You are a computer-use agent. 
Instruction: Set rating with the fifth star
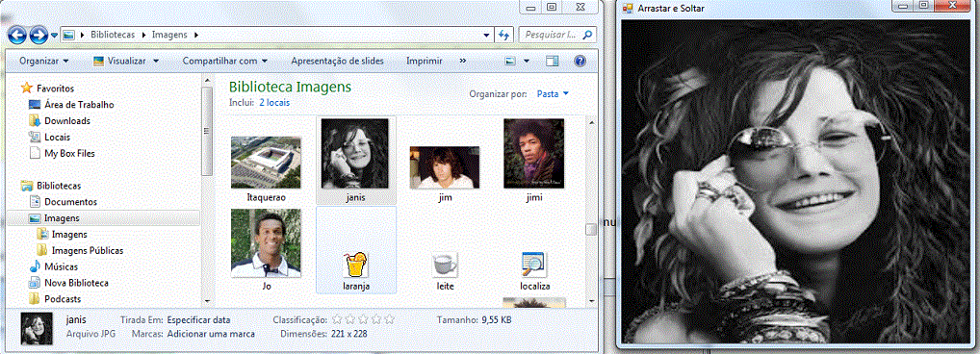[x=389, y=319]
